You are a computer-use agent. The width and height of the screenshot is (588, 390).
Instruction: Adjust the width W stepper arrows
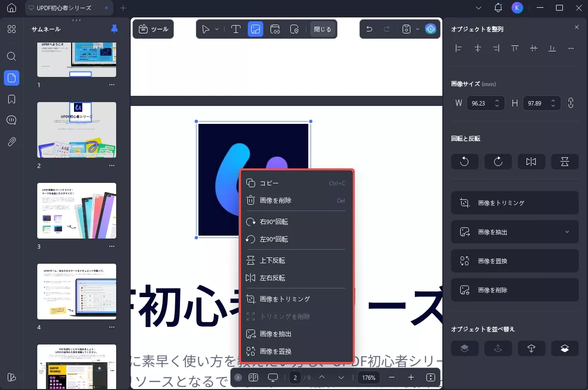497,103
